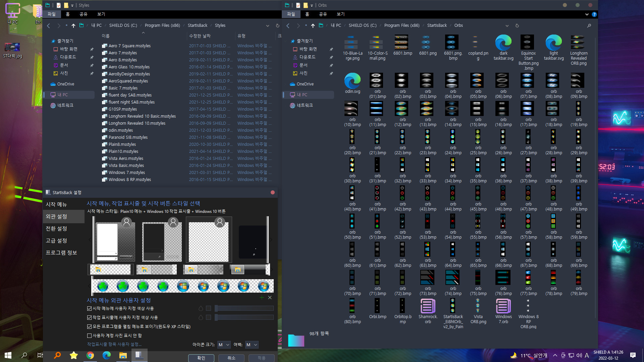Image resolution: width=644 pixels, height=362 pixels.
Task: Adjust the start menu opacity slider
Action: point(244,308)
